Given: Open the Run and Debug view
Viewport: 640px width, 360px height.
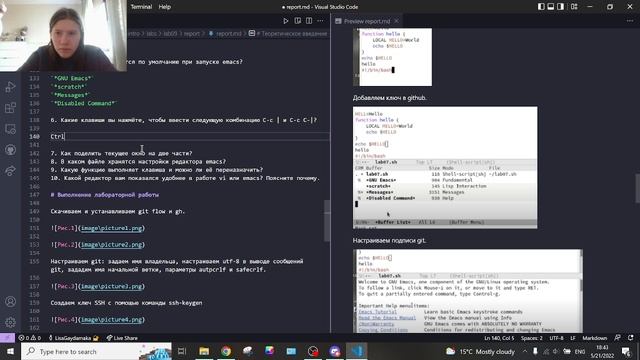Looking at the screenshot, I should coord(11,87).
